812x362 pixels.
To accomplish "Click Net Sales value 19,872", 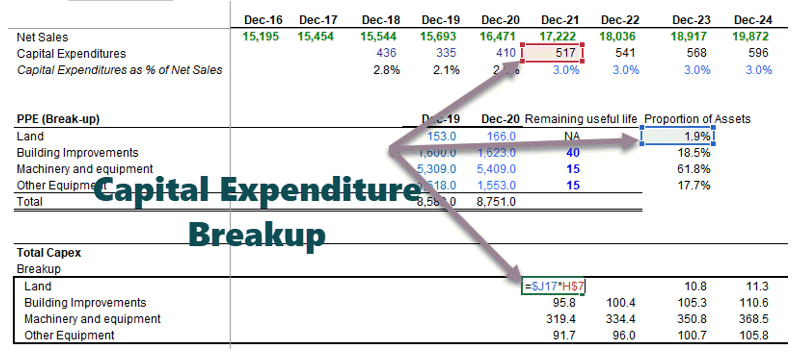I will point(750,37).
